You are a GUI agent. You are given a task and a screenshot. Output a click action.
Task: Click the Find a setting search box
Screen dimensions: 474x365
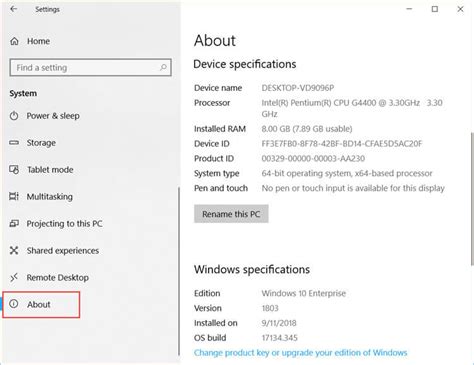point(91,68)
